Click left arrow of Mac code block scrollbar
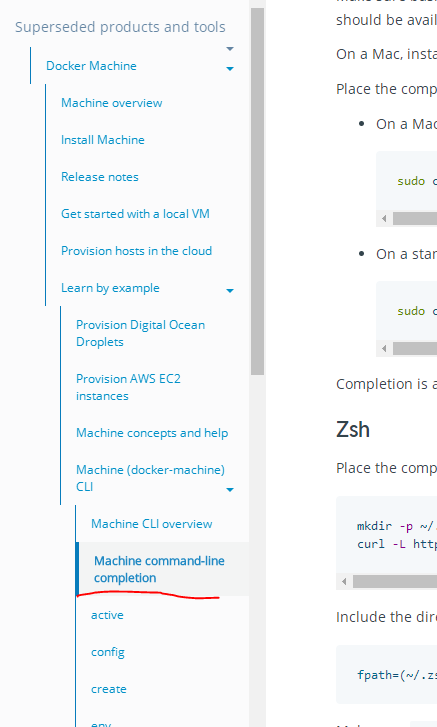 384,218
